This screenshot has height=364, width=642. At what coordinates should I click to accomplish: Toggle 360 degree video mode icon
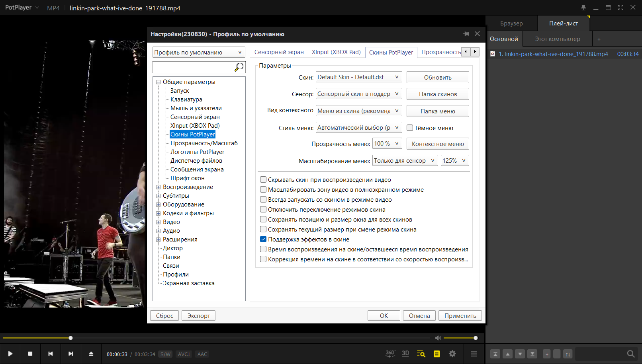[390, 353]
